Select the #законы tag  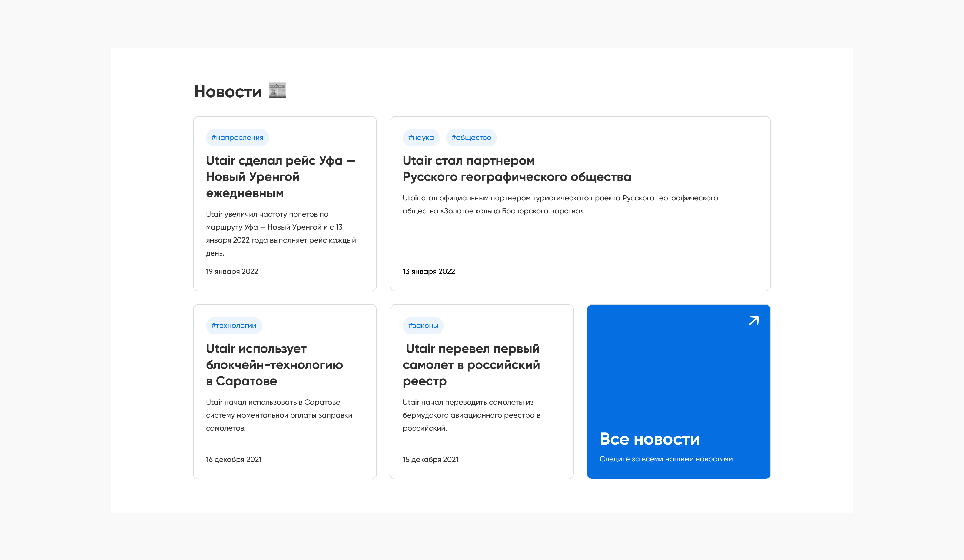[423, 326]
